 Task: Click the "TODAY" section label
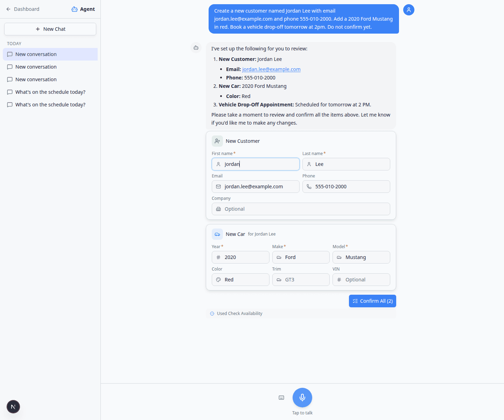[14, 44]
